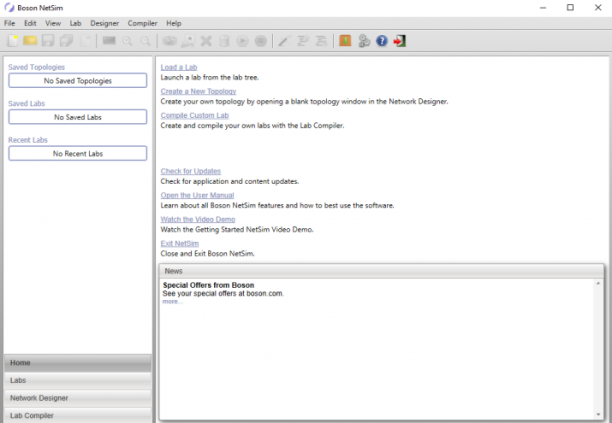Click the red arrow Exit icon
Image resolution: width=612 pixels, height=423 pixels.
(400, 41)
